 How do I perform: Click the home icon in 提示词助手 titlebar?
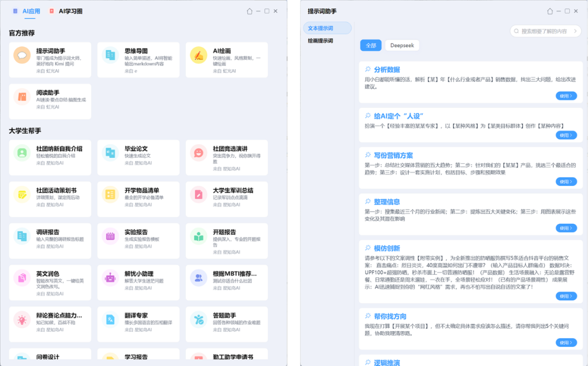pos(550,10)
